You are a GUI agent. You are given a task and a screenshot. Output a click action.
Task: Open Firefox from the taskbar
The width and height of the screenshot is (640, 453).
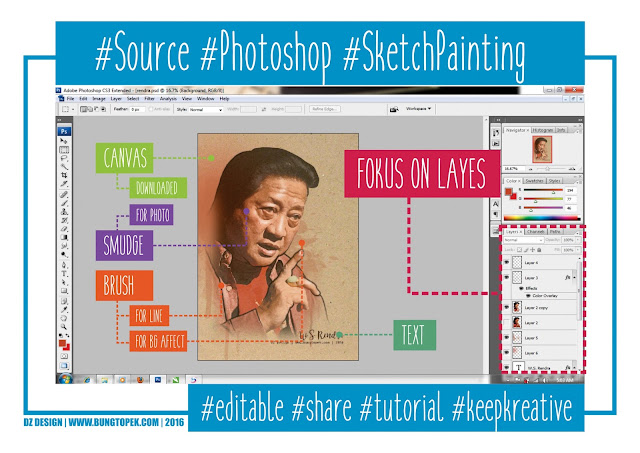(140, 380)
